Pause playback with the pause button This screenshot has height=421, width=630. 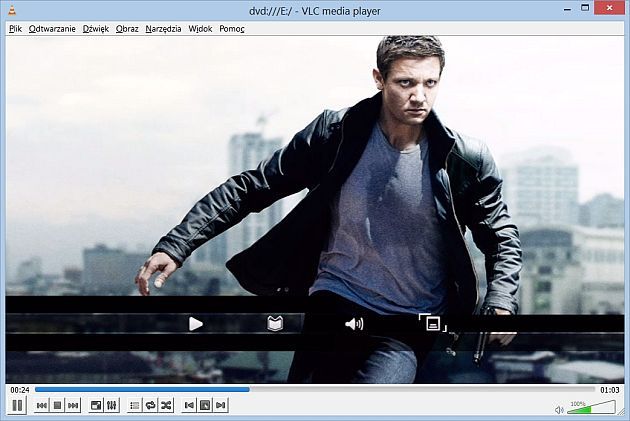[17, 405]
